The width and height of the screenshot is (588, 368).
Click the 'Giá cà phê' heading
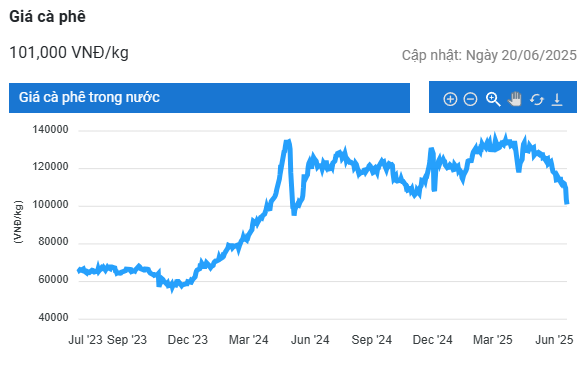(47, 17)
